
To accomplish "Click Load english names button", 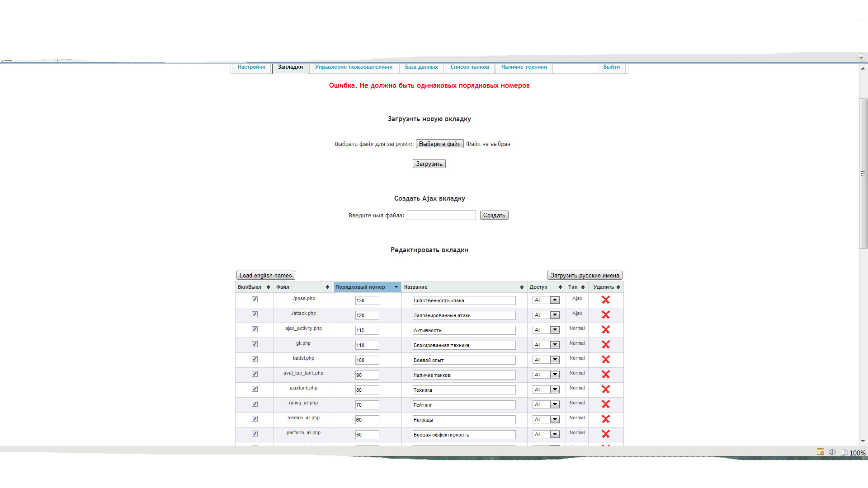I will pos(265,275).
